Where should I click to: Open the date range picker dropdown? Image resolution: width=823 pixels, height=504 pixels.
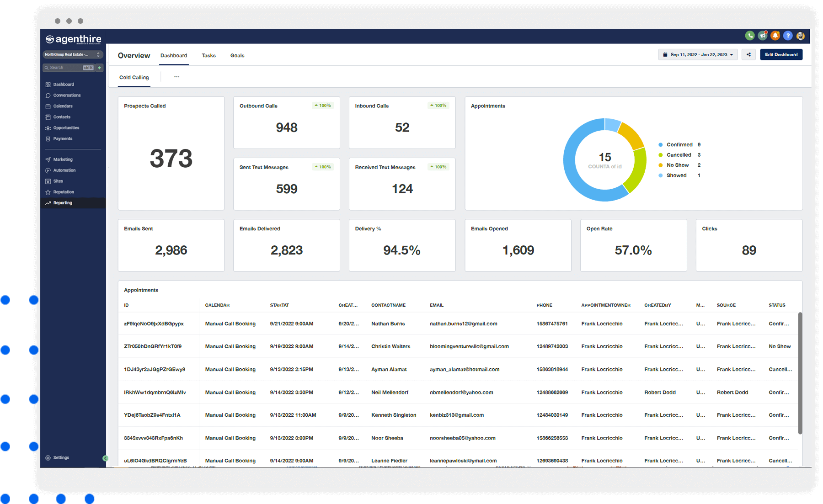click(x=698, y=55)
